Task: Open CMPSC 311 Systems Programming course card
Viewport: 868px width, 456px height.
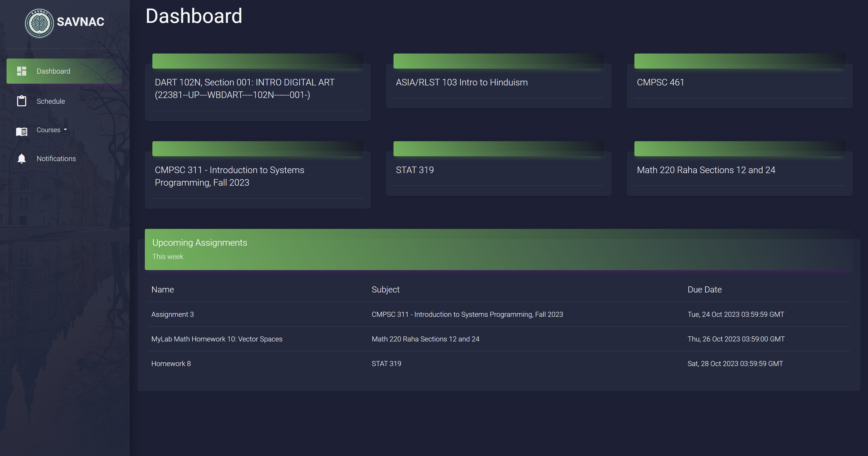Action: (x=229, y=176)
